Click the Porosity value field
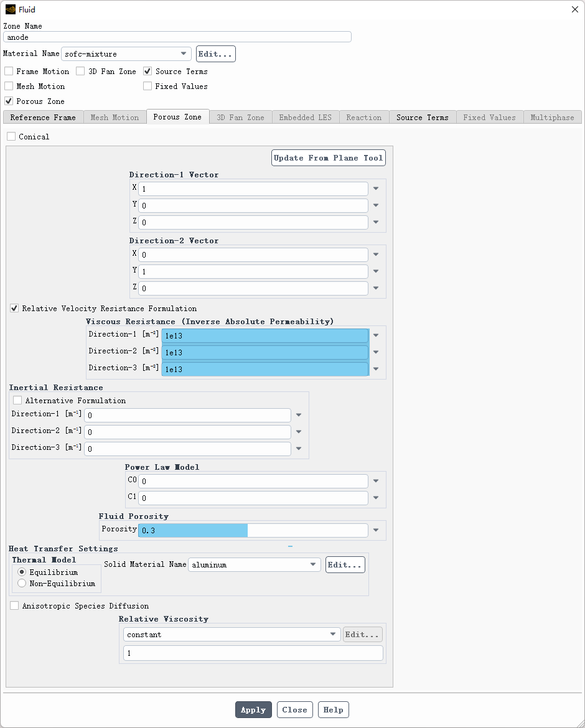Image resolution: width=585 pixels, height=728 pixels. click(253, 530)
